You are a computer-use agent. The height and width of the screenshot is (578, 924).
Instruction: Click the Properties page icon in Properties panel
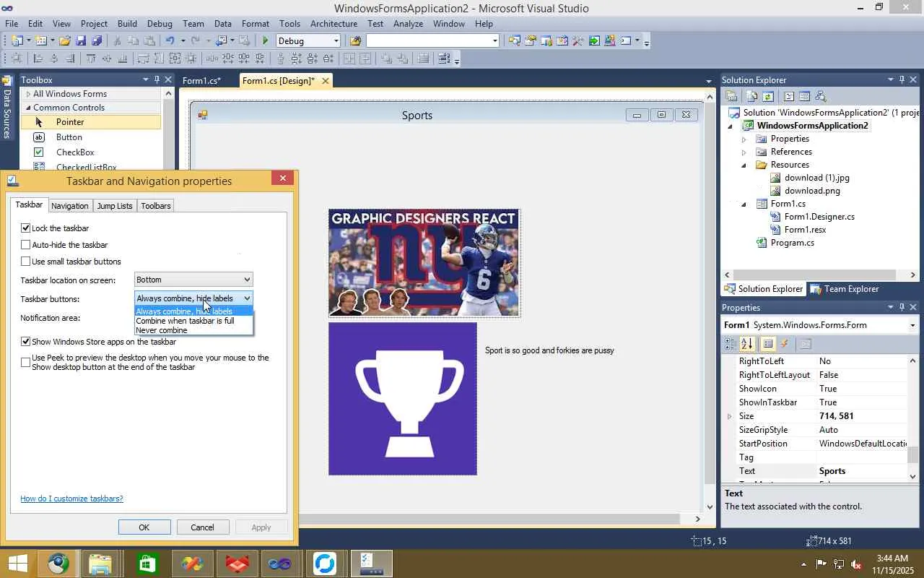pos(806,344)
